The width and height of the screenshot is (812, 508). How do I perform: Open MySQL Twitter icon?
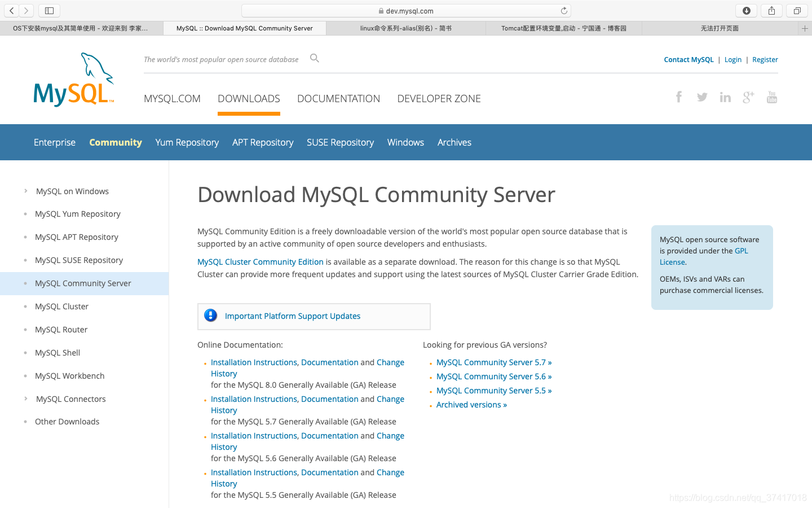tap(702, 97)
